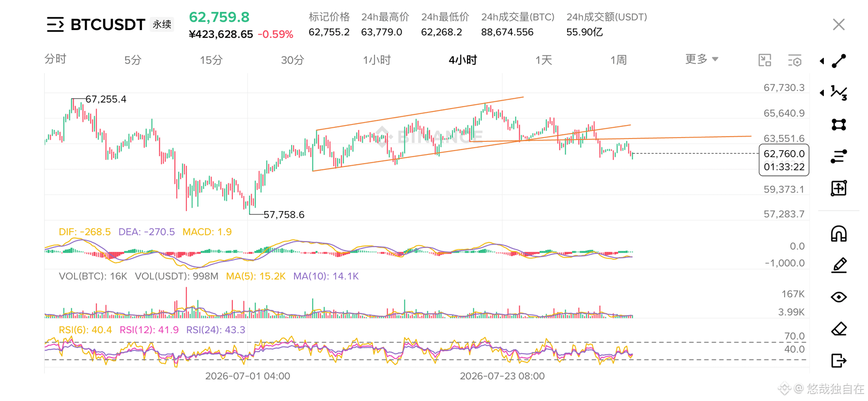Select the 4小时 timeframe tab
Viewport: 868px width, 401px height.
pos(463,60)
